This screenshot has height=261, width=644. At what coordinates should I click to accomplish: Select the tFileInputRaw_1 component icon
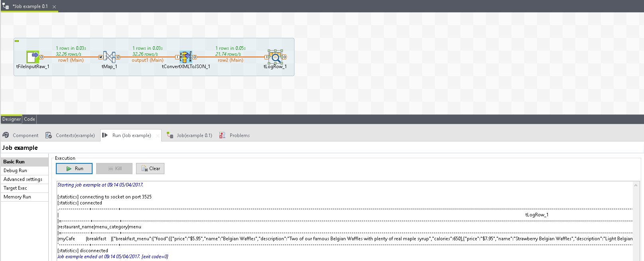tap(33, 57)
